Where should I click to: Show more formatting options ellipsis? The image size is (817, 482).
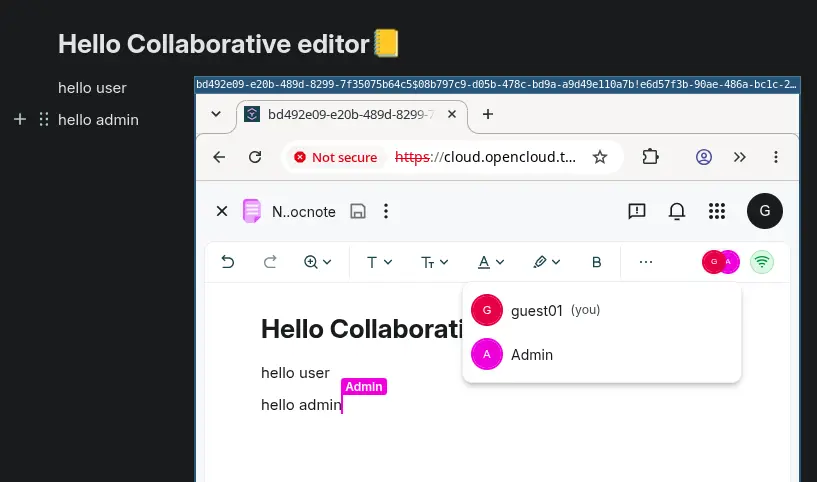pos(646,262)
